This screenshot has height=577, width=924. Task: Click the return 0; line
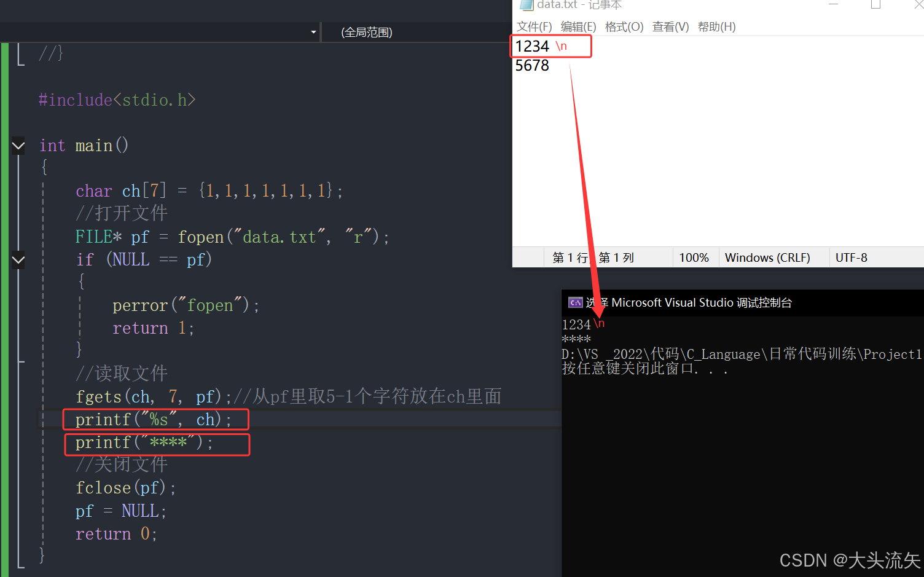116,533
